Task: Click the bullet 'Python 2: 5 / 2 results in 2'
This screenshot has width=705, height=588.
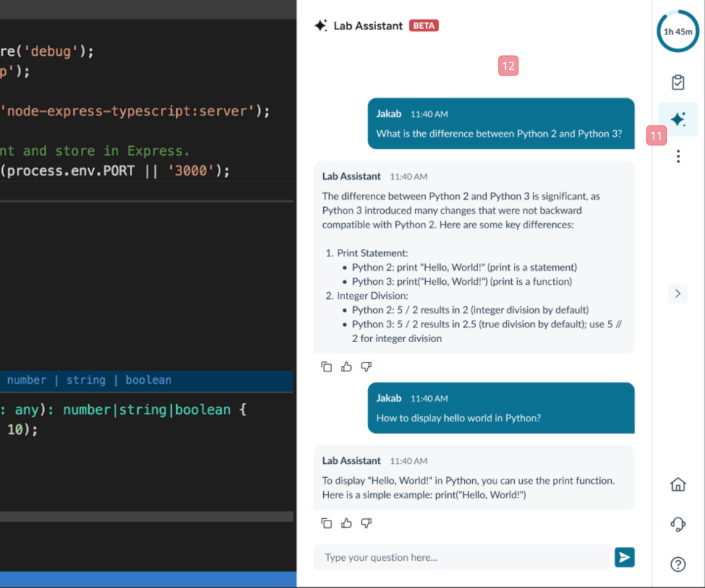Action: (470, 311)
